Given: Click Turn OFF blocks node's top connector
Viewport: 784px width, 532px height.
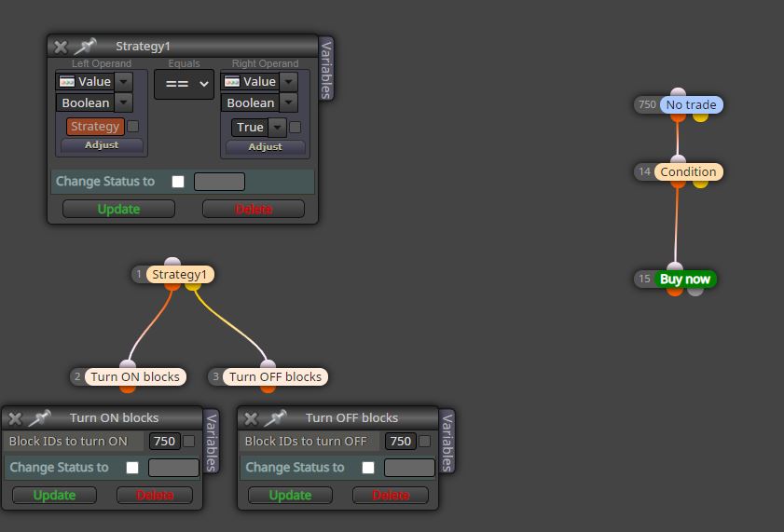Looking at the screenshot, I should (268, 363).
